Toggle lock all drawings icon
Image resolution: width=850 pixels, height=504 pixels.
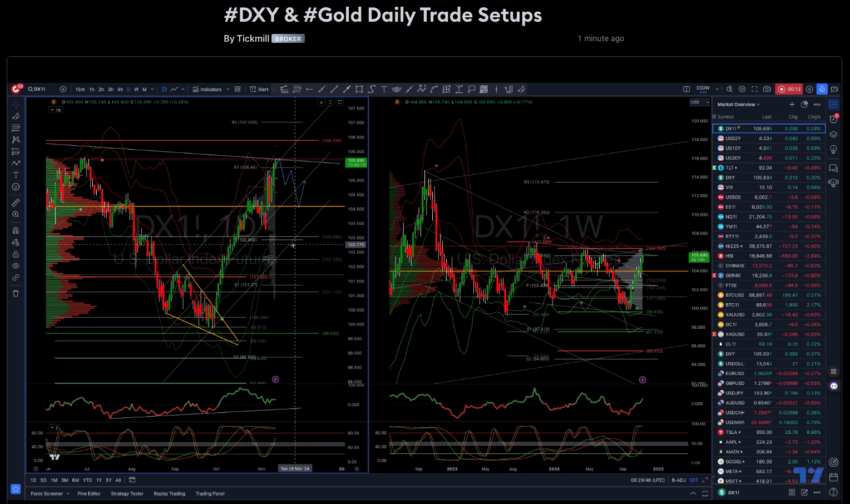coord(16,254)
